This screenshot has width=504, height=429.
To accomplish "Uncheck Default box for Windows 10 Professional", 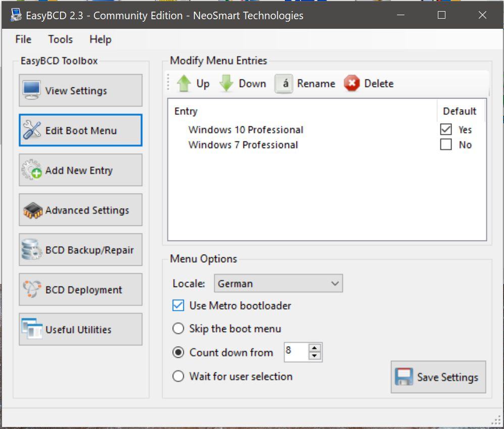I will coord(446,129).
